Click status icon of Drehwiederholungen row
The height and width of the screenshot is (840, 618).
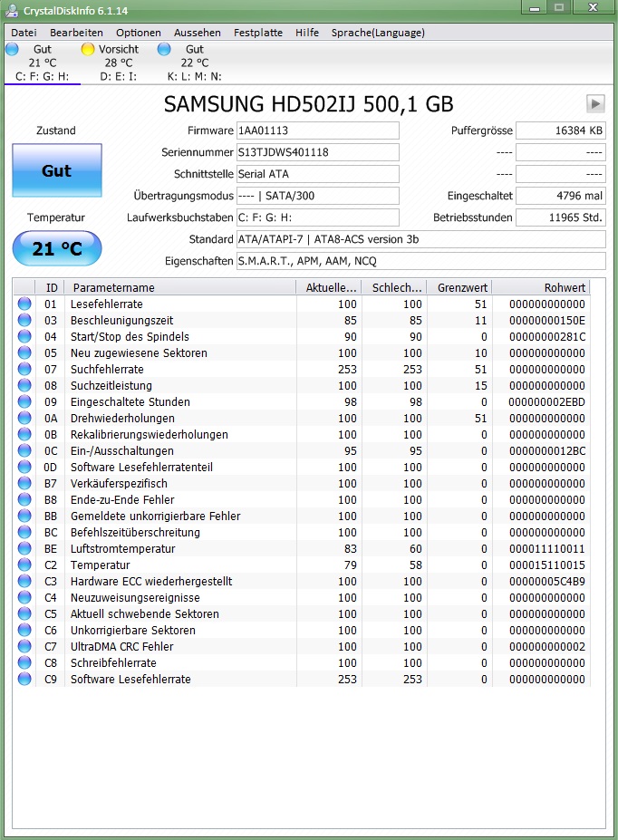click(x=24, y=418)
